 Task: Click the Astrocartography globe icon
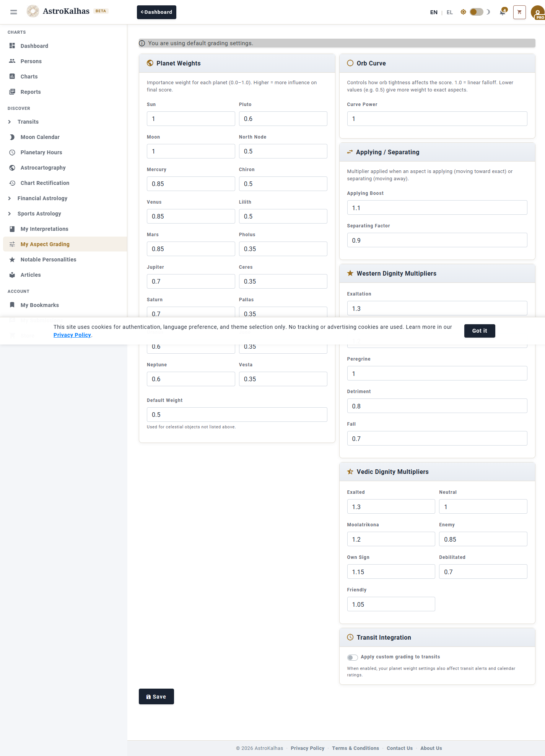tap(12, 168)
